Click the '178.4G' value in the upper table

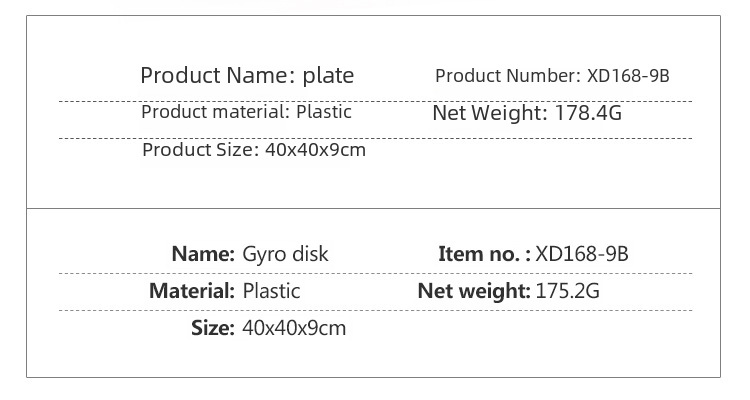pyautogui.click(x=588, y=113)
